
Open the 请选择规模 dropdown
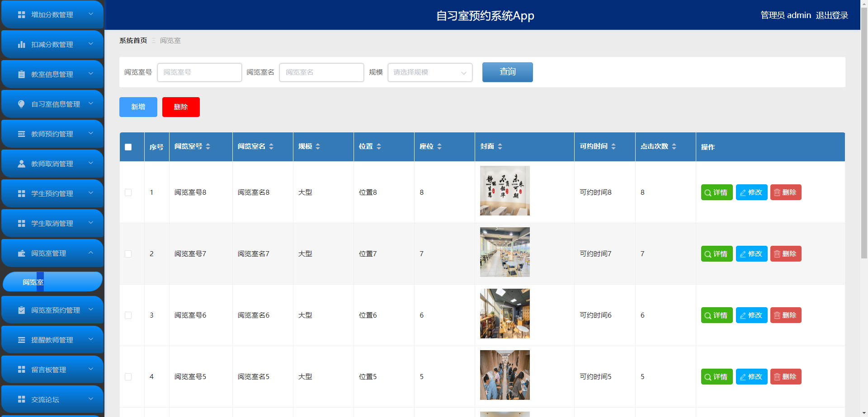[430, 72]
